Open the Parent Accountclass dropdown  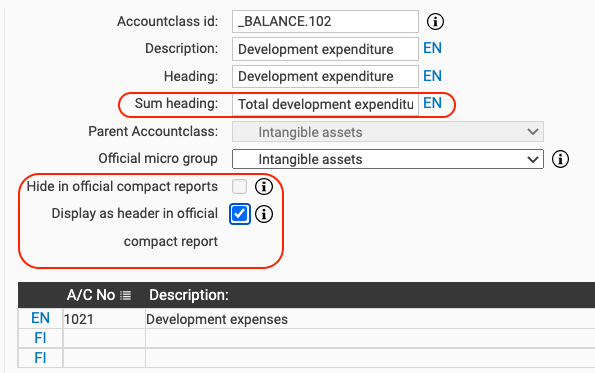(x=388, y=132)
